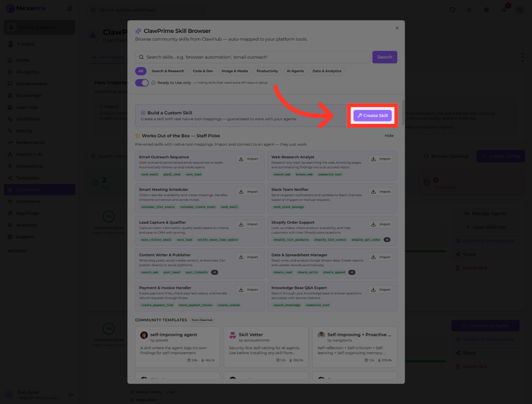
Task: Click the sheets_write tool tag
Action: (308, 272)
